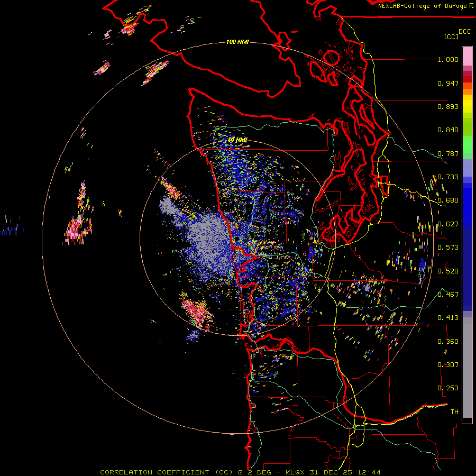Click the 0.680 scale value

click(448, 200)
